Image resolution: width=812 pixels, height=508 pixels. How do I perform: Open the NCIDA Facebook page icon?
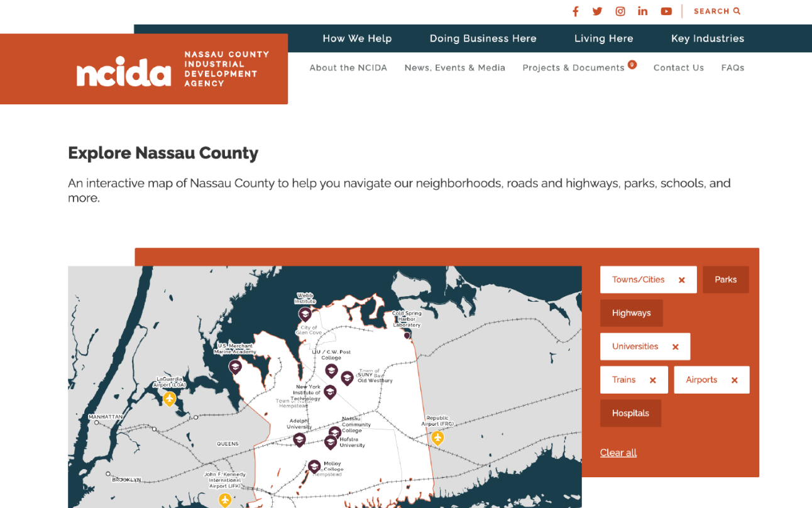click(575, 11)
